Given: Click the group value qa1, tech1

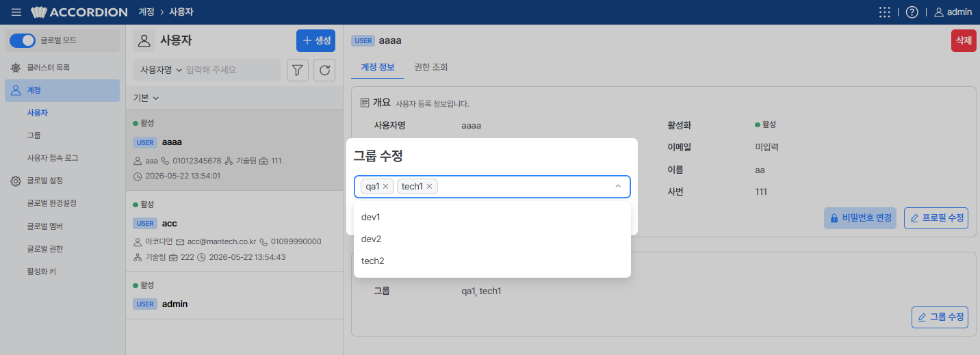Looking at the screenshot, I should point(482,291).
